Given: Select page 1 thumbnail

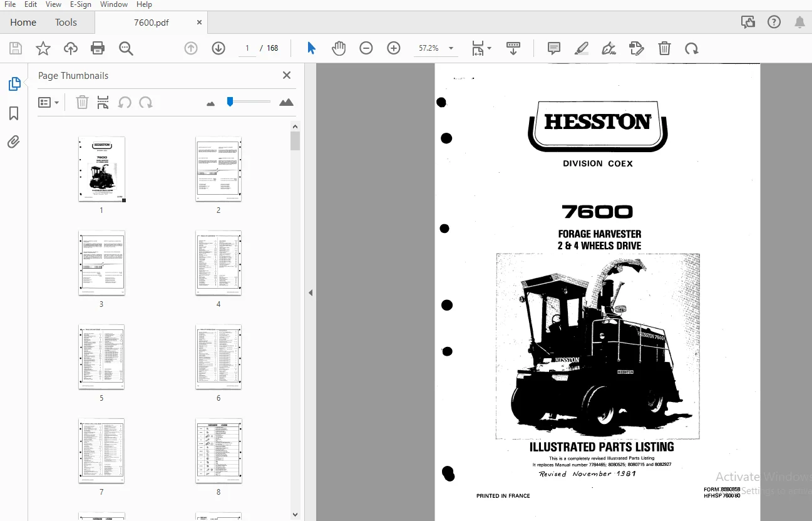Looking at the screenshot, I should (x=101, y=169).
